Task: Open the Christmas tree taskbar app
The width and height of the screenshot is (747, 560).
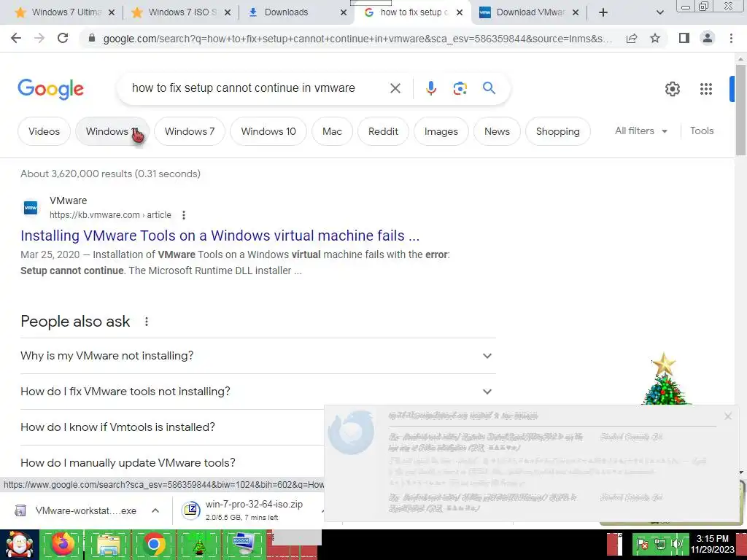Action: (x=198, y=544)
